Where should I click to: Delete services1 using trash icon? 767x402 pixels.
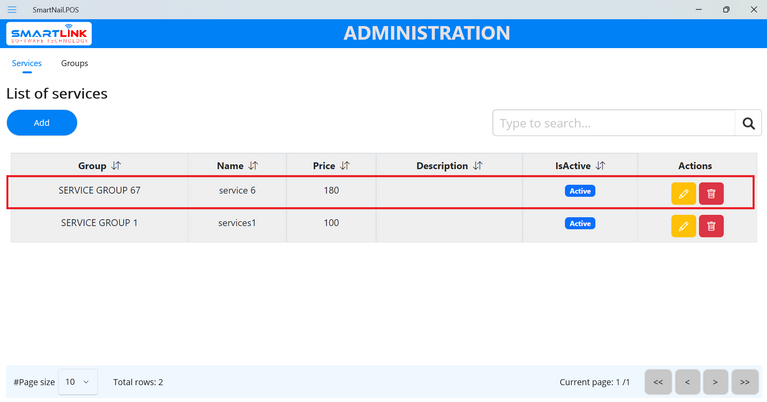(711, 226)
